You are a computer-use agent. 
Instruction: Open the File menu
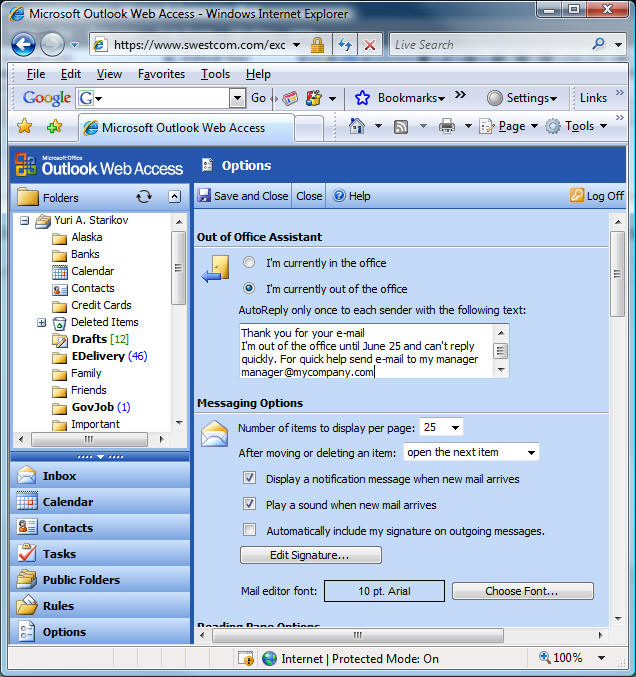coord(36,74)
